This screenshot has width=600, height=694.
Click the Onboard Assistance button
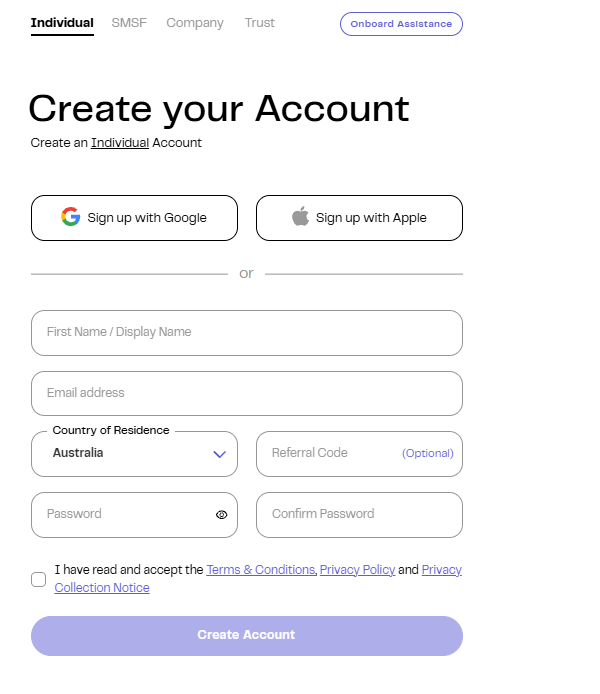click(401, 24)
